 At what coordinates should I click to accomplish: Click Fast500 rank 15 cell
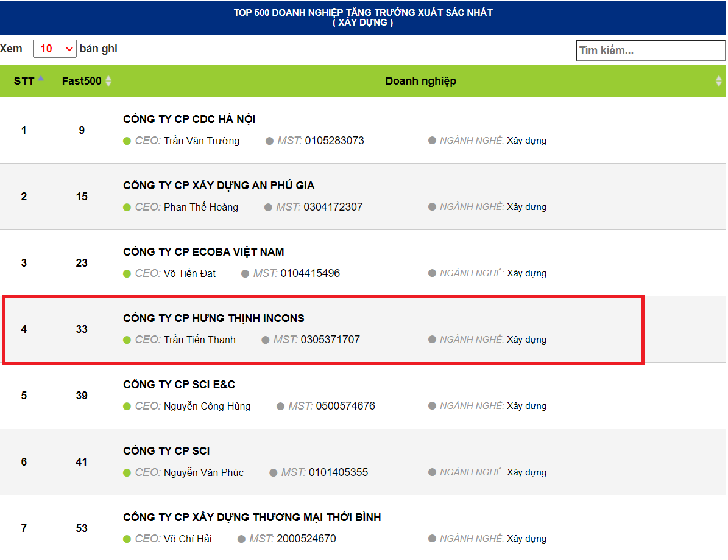(82, 197)
